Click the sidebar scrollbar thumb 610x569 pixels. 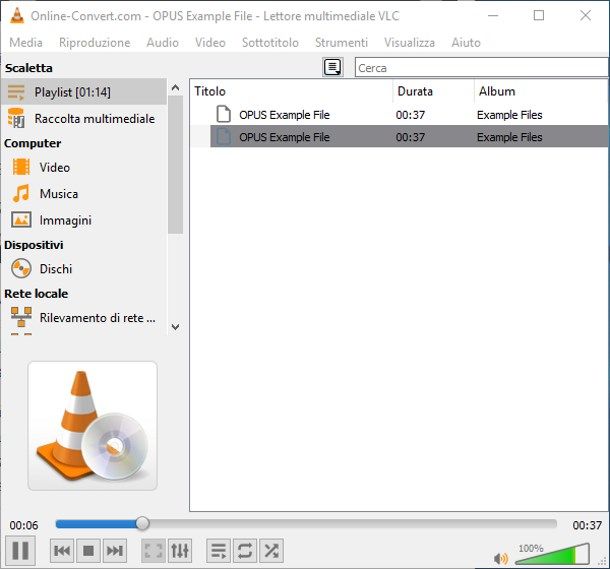tap(175, 165)
